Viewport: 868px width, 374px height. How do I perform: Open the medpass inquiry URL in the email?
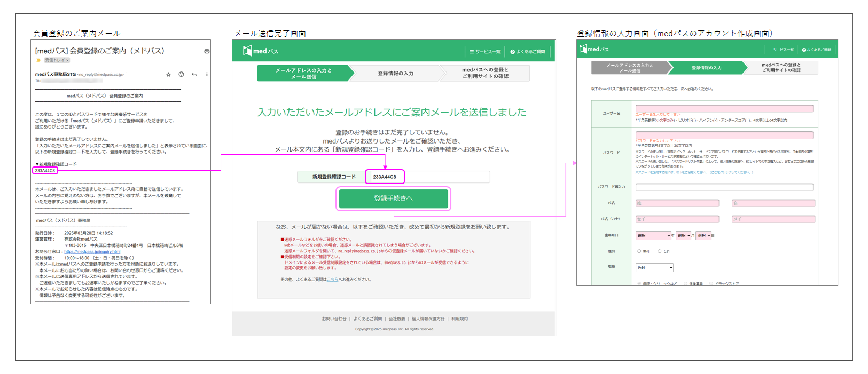[x=92, y=252]
